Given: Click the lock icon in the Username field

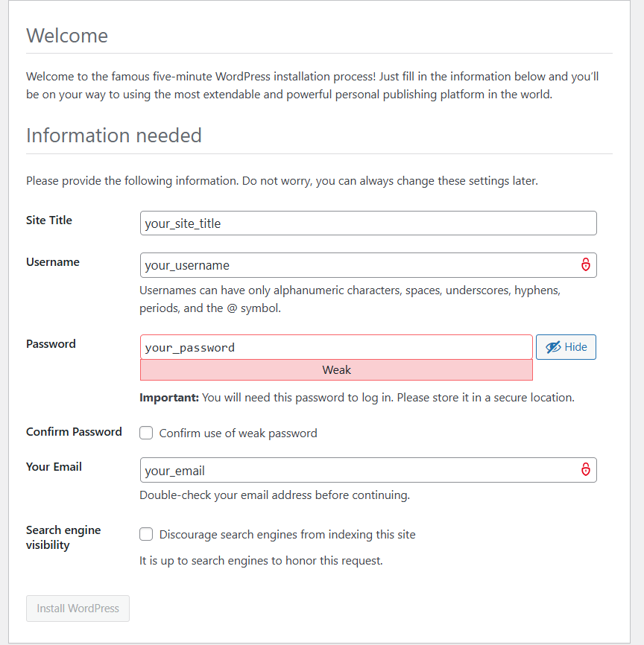Looking at the screenshot, I should pyautogui.click(x=586, y=264).
